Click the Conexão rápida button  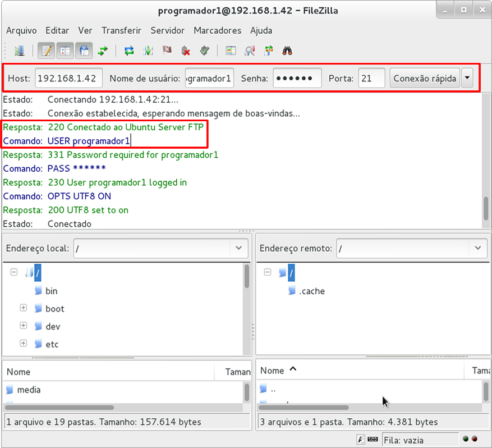point(425,78)
